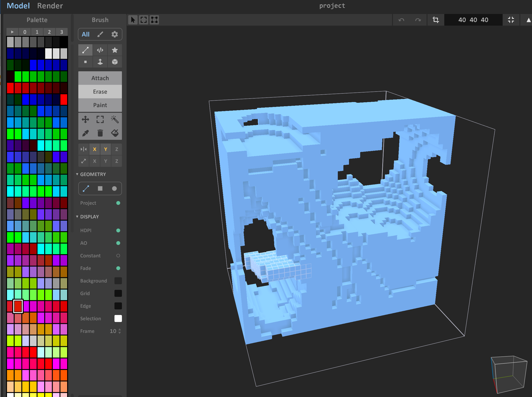Click the crop model size icon
The image size is (532, 397).
[x=435, y=20]
